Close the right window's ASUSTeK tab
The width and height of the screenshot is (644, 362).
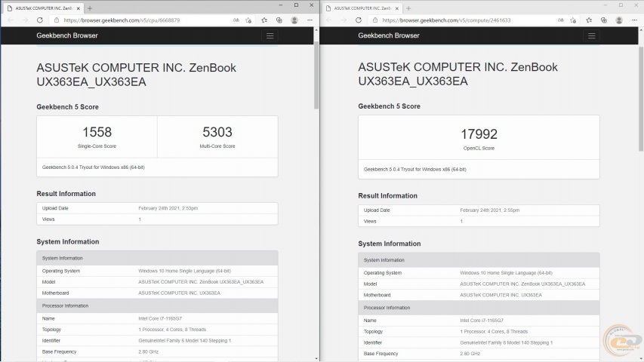point(397,8)
